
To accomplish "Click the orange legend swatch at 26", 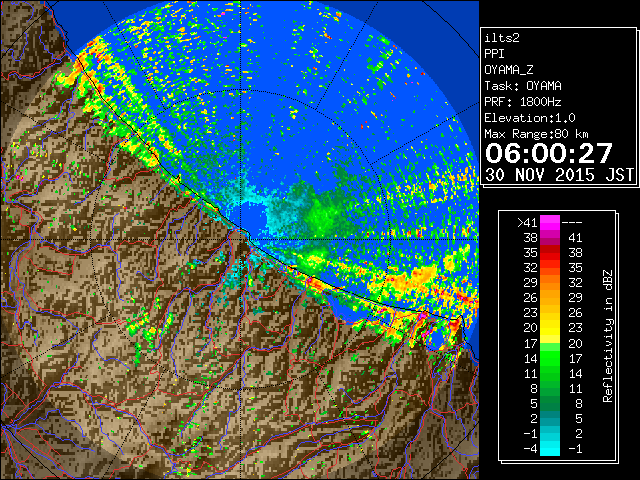I will click(550, 298).
